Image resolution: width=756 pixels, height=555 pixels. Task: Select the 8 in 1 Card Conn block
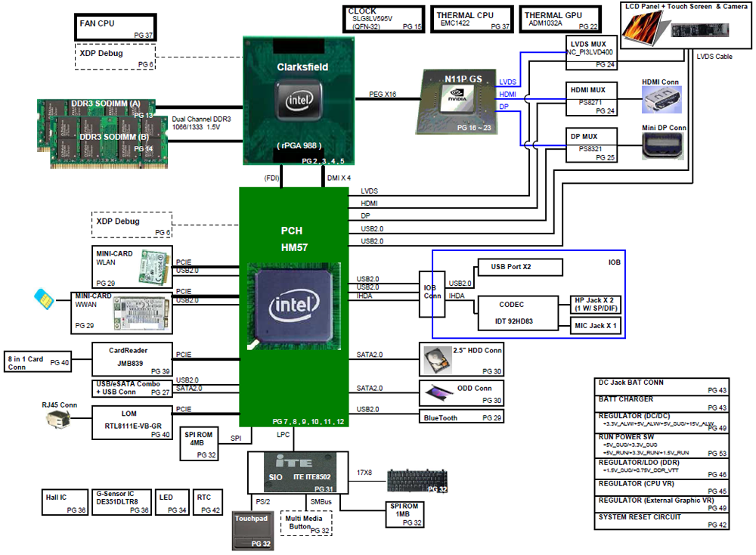coord(38,361)
